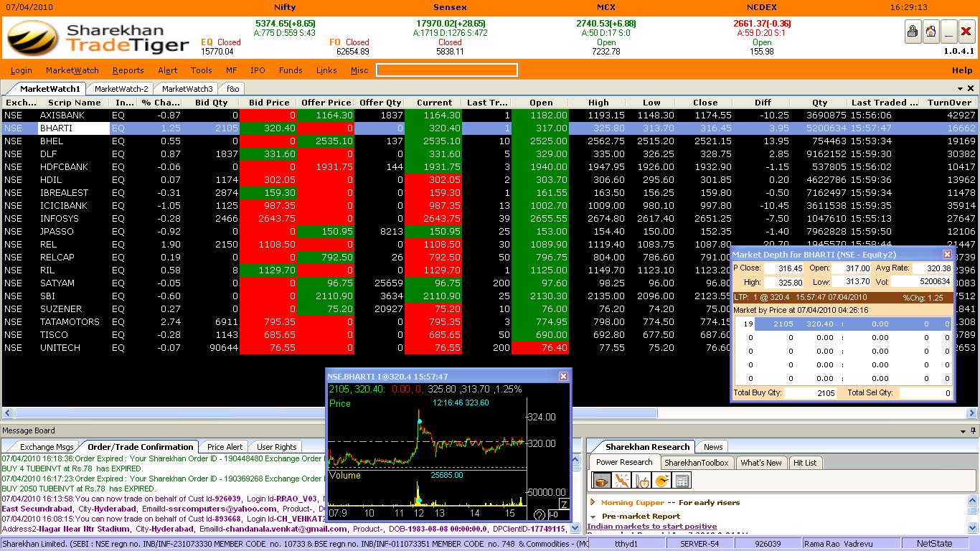The image size is (980, 551).
Task: Click the Z zoom icon on the chart
Action: coord(565,505)
